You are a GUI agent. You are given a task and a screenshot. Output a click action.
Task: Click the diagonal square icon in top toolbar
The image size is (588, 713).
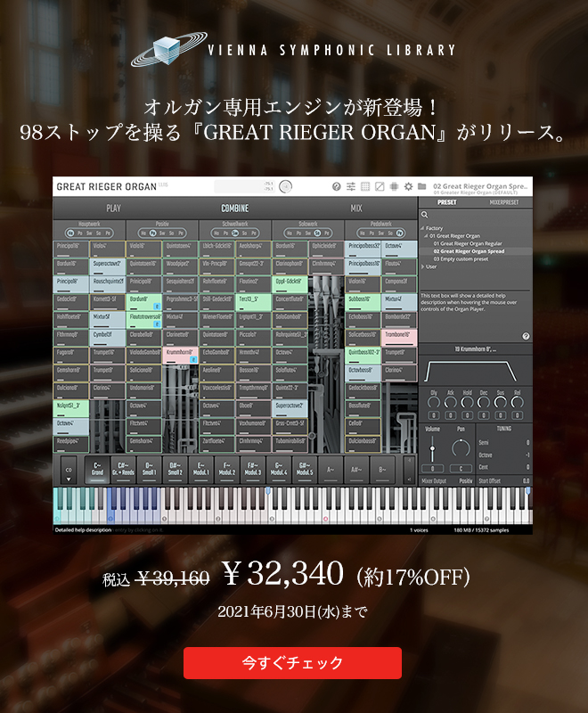point(380,186)
